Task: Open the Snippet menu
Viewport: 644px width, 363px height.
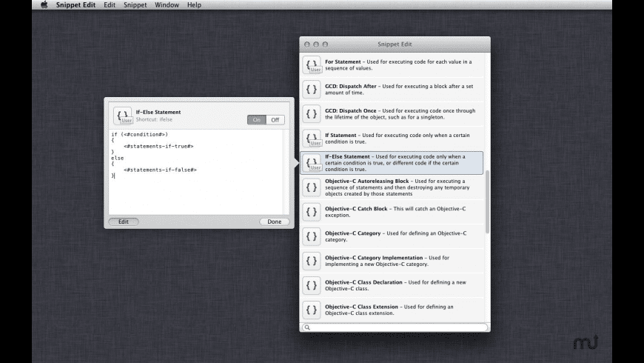Action: (135, 5)
